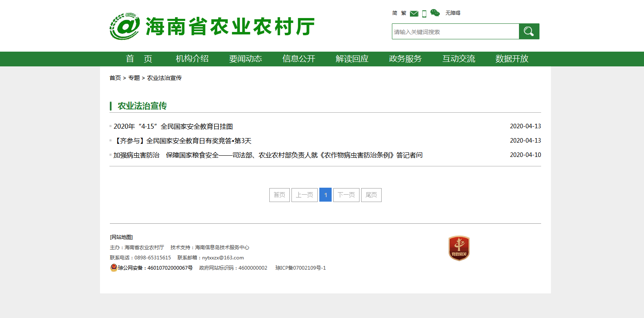Open the 信息公开 navigation menu
This screenshot has width=644, height=318.
pos(299,59)
